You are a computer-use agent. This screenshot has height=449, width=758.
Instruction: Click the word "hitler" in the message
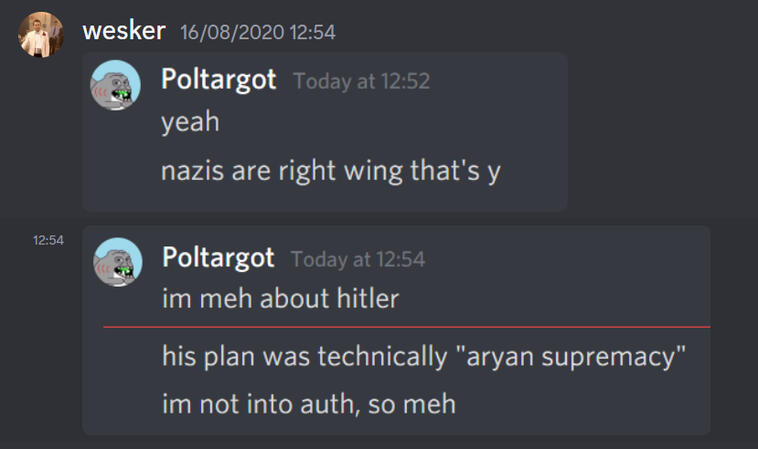click(368, 298)
